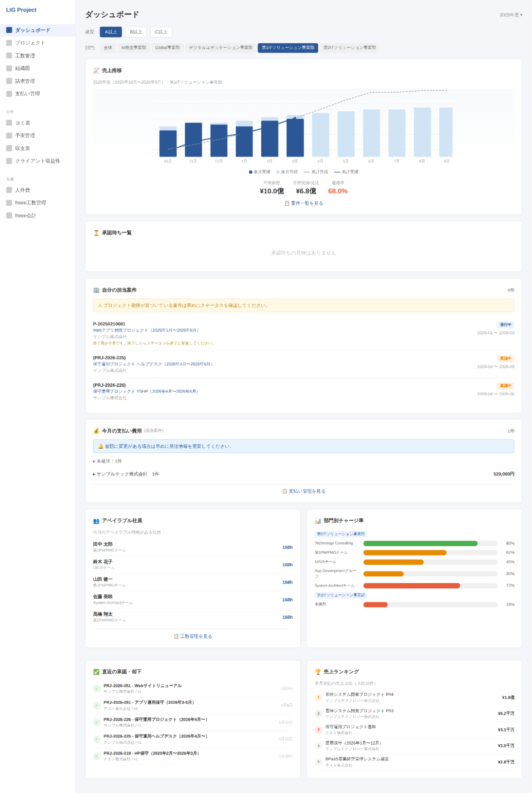Viewport: 532px width, 793px height.
Task: Click the 請求管理 sidebar icon
Action: [x=9, y=81]
